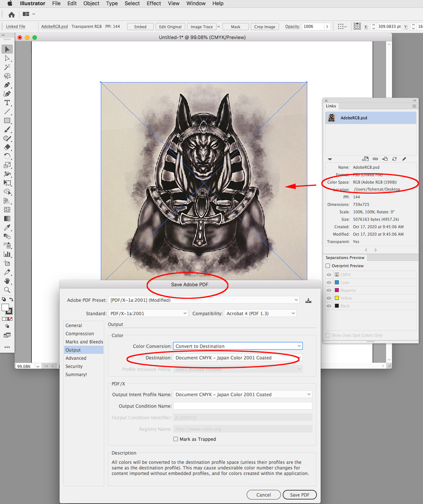This screenshot has width=423, height=504.
Task: Open the Color Conversion dropdown
Action: click(238, 346)
